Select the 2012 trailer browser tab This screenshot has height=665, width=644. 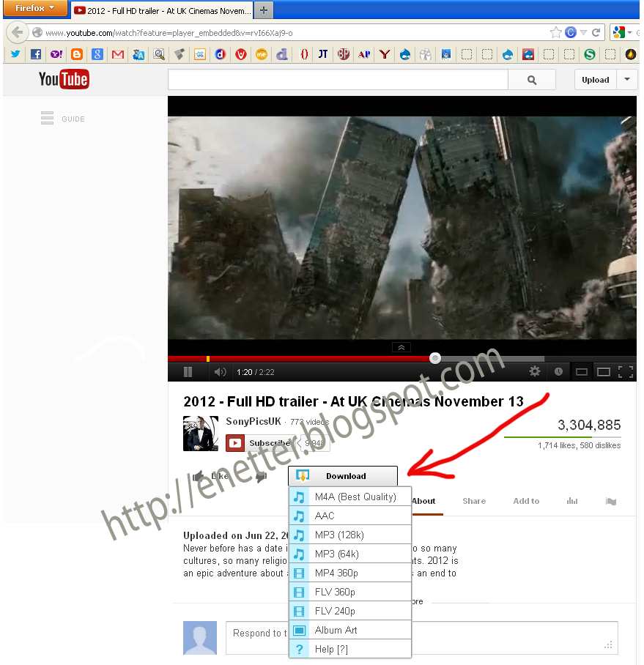tap(162, 10)
